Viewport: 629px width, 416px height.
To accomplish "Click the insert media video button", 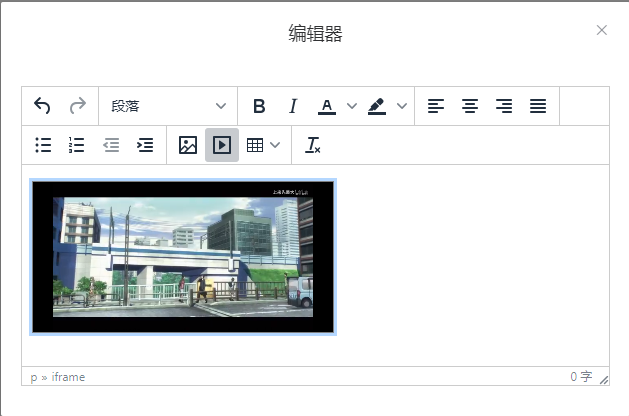I will 222,145.
